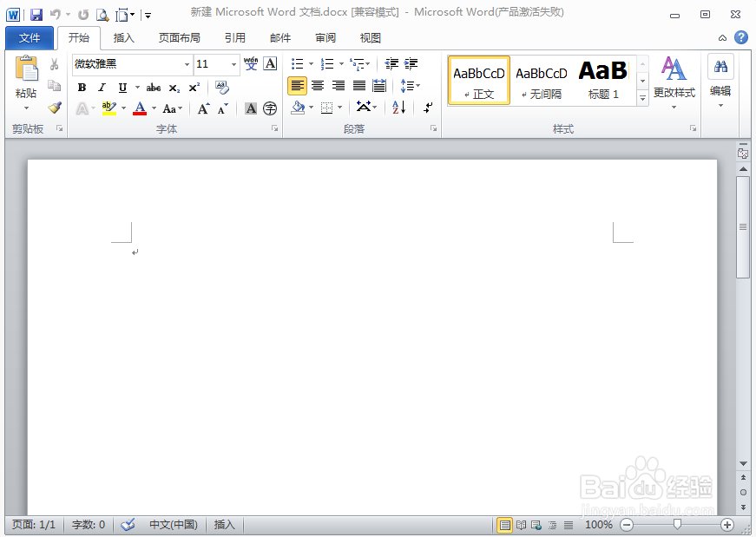Click the enclosed character (字) icon

[x=270, y=108]
